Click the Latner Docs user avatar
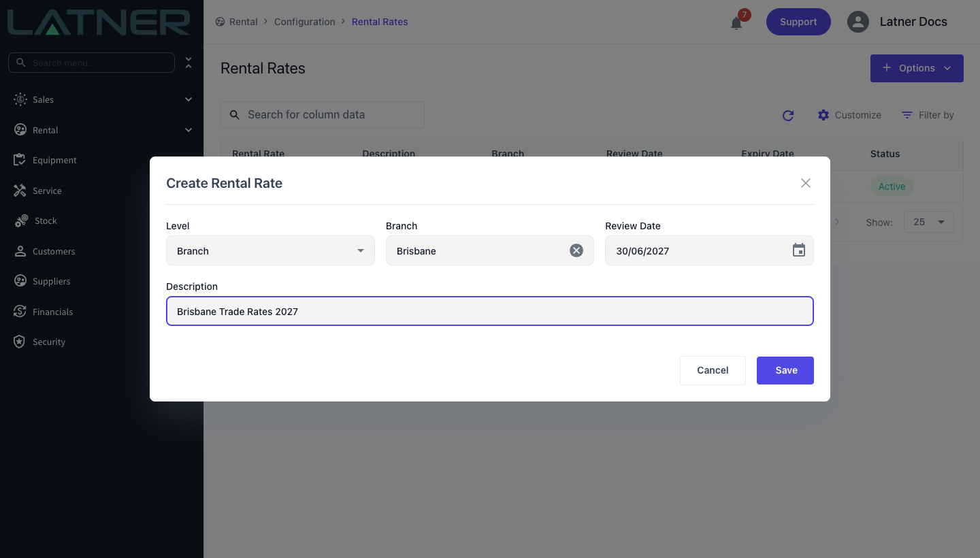 point(858,22)
